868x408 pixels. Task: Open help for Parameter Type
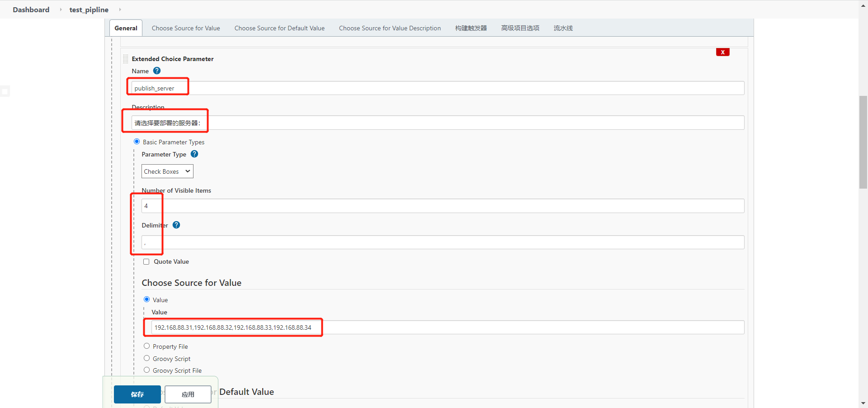194,154
